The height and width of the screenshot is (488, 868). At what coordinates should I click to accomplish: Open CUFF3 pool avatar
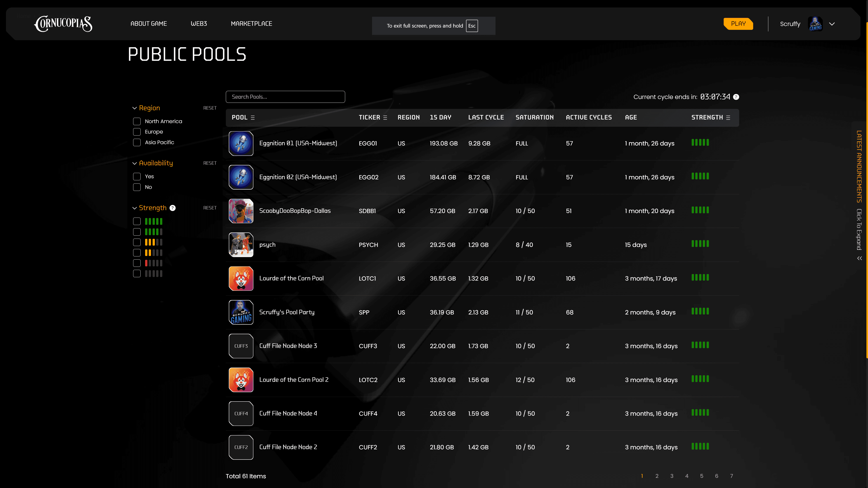(x=241, y=346)
